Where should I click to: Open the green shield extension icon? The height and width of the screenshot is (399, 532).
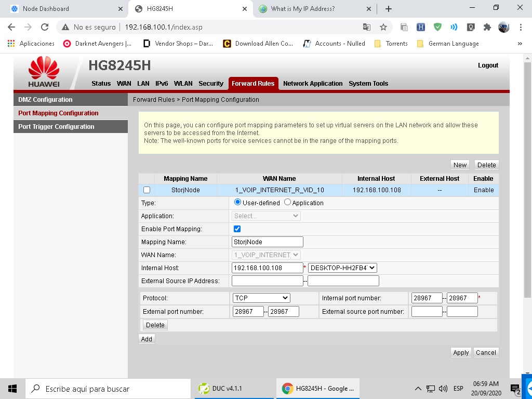[437, 27]
